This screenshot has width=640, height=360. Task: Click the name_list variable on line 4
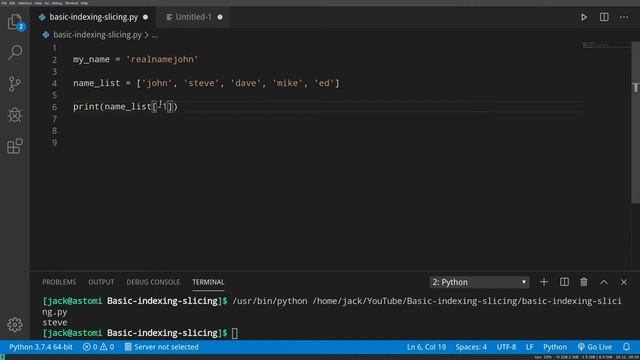pos(97,83)
